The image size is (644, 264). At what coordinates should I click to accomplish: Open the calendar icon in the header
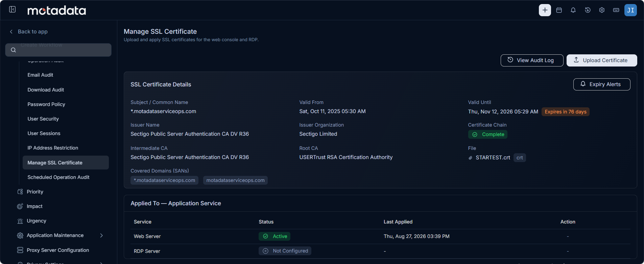[559, 10]
